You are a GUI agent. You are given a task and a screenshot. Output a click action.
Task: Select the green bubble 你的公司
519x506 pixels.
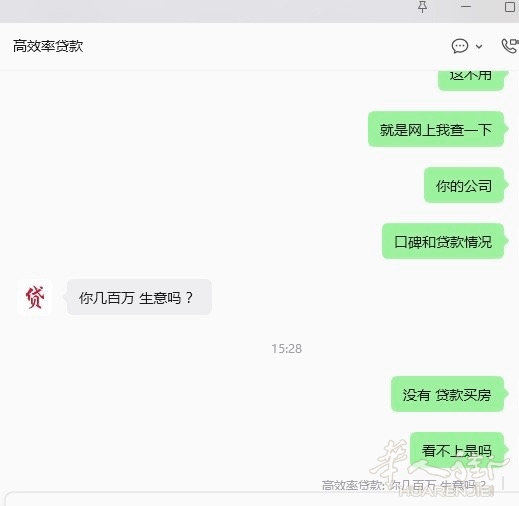click(464, 185)
